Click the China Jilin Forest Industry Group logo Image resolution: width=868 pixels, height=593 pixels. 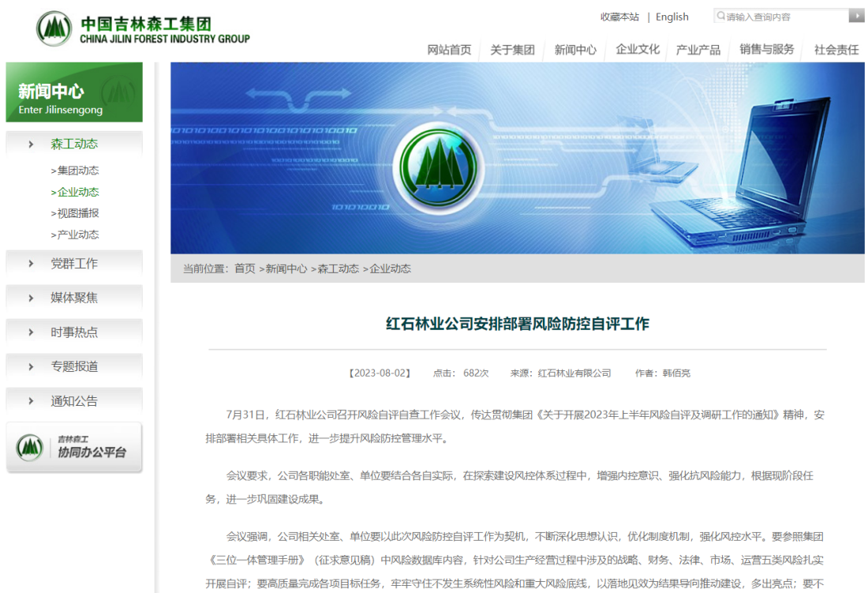tap(143, 29)
